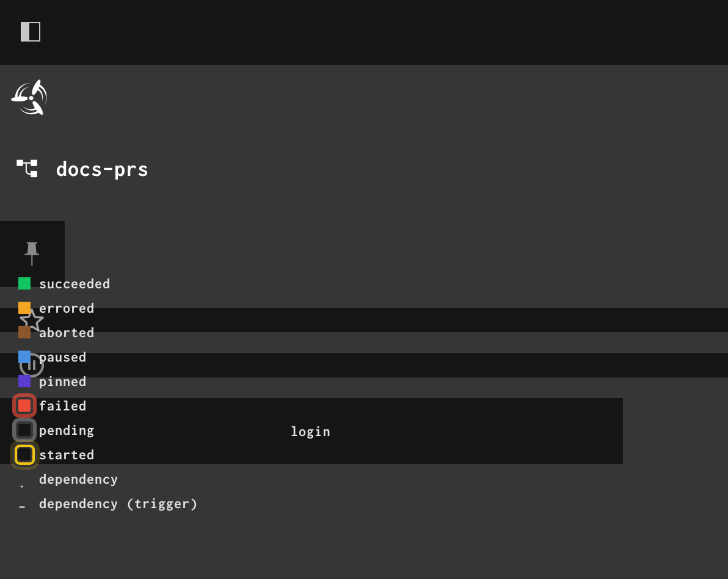Viewport: 728px width, 579px height.
Task: Click the pending status icon in the legend
Action: (24, 430)
